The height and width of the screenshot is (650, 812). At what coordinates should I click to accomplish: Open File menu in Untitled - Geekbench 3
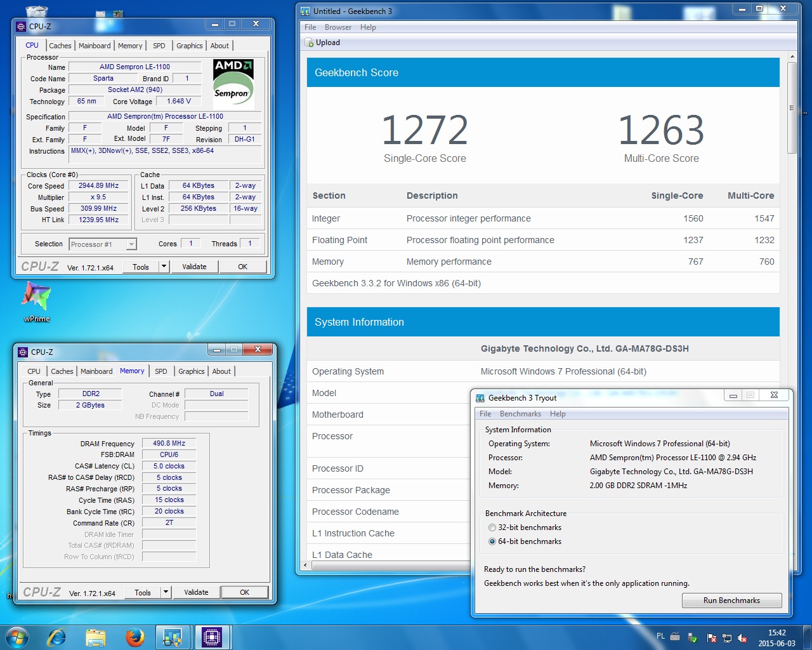coord(310,27)
